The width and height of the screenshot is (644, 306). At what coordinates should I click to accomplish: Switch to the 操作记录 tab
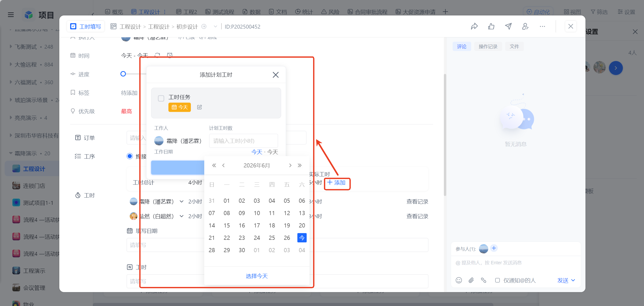(x=488, y=46)
